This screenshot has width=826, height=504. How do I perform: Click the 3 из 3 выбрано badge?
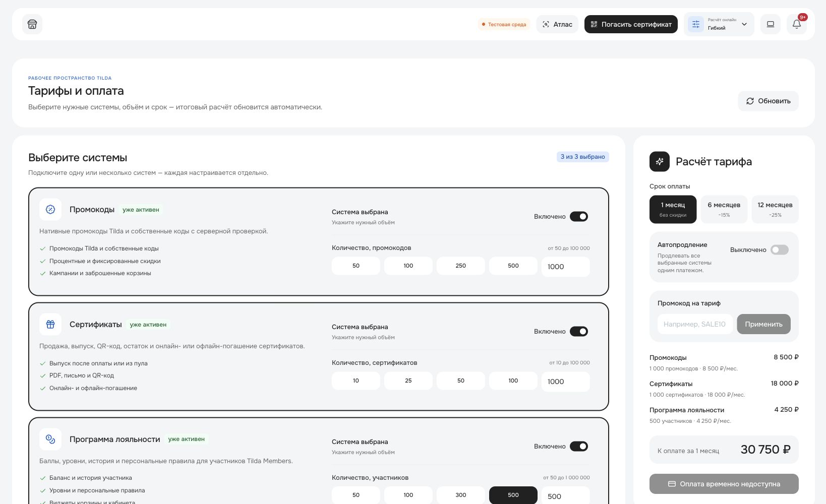(582, 157)
